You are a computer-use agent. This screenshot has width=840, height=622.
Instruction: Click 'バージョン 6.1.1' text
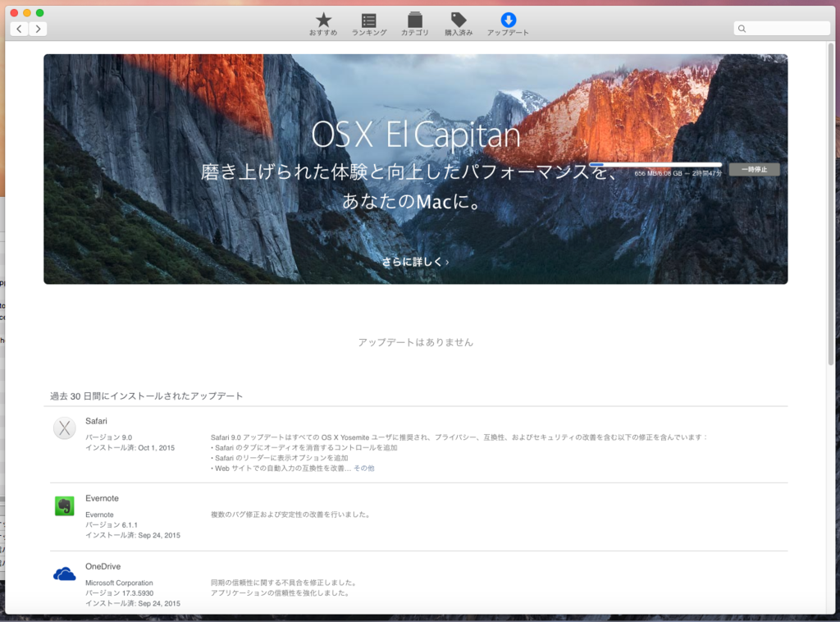click(112, 525)
